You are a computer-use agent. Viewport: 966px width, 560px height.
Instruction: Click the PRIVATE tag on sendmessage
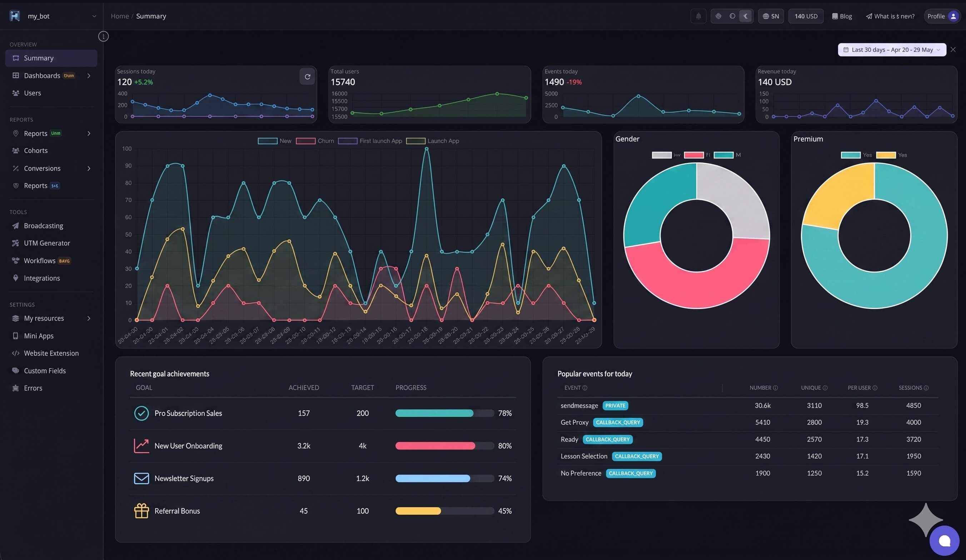[615, 405]
